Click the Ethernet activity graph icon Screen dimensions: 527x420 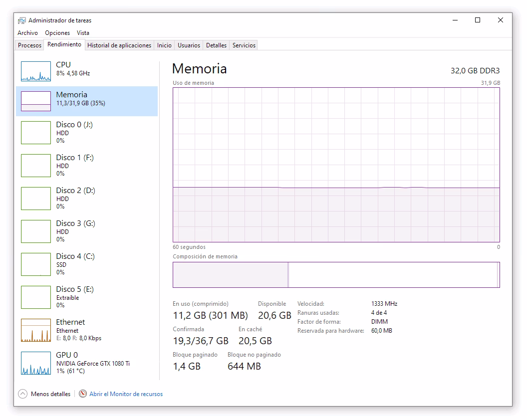35,330
